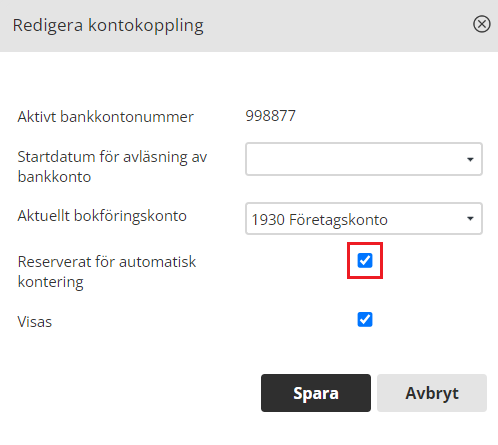Click the Aktuellt bokföringskonto label text
The width and height of the screenshot is (498, 445).
click(x=102, y=216)
